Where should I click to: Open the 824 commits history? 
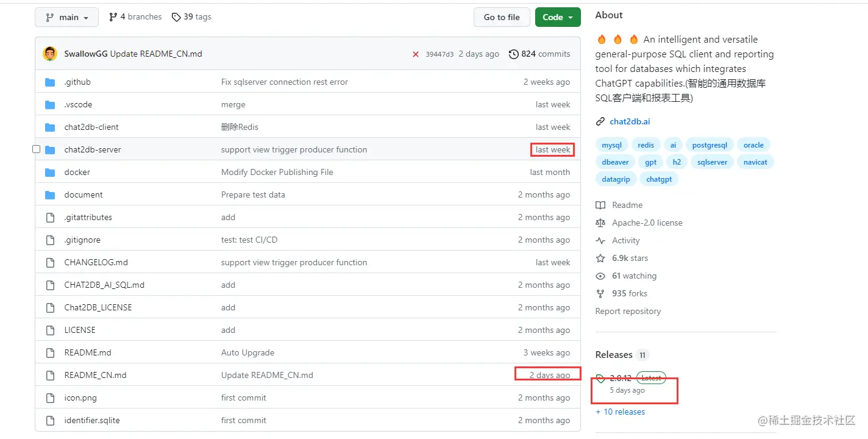(x=539, y=54)
